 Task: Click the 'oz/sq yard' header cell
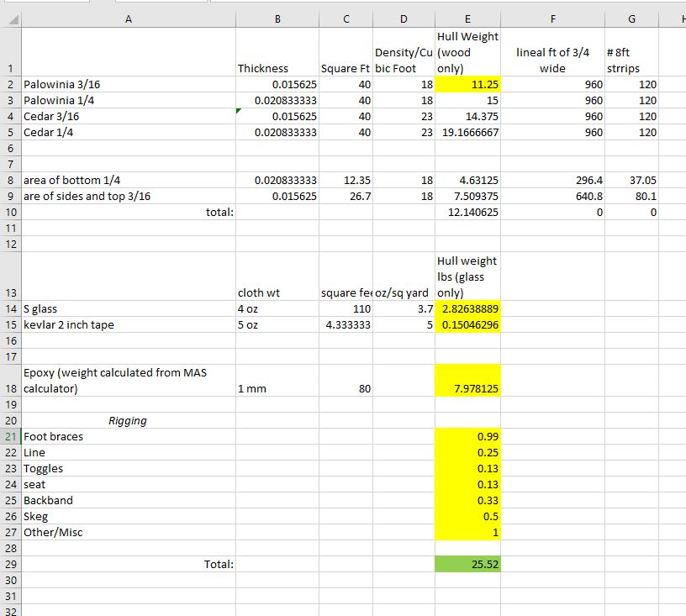point(404,276)
